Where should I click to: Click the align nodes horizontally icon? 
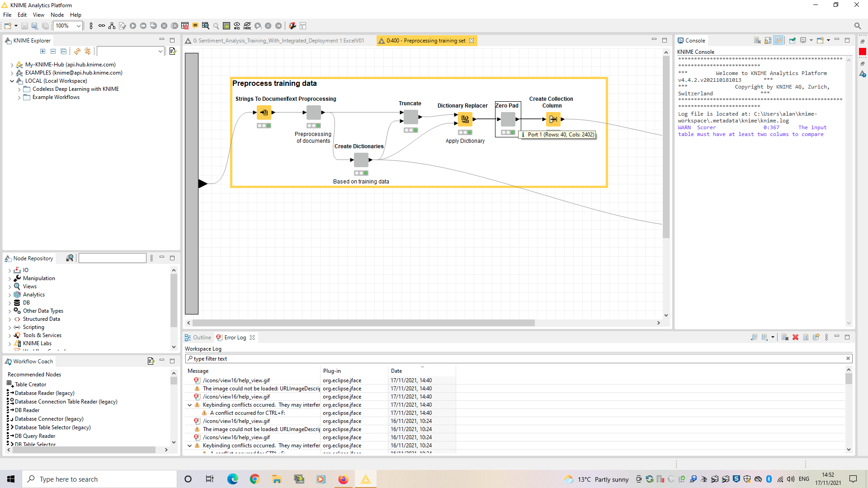(x=102, y=26)
